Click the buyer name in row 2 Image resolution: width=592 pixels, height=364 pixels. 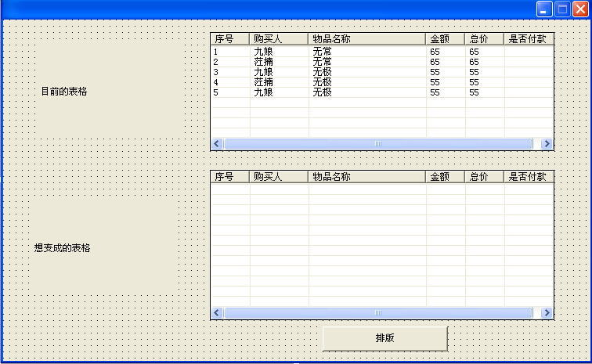pos(263,62)
